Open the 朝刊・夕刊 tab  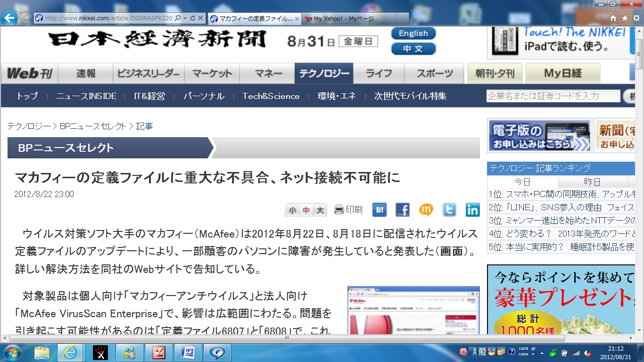click(x=495, y=74)
